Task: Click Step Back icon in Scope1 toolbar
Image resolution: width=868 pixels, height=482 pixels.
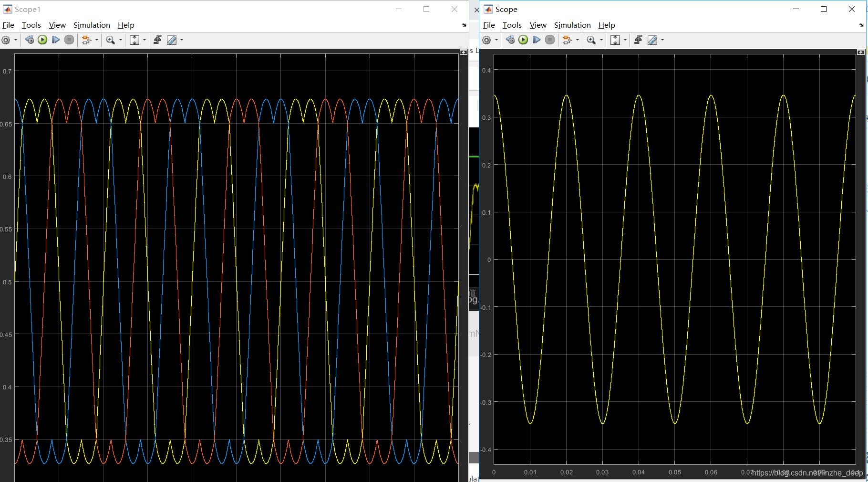Action: coord(30,40)
